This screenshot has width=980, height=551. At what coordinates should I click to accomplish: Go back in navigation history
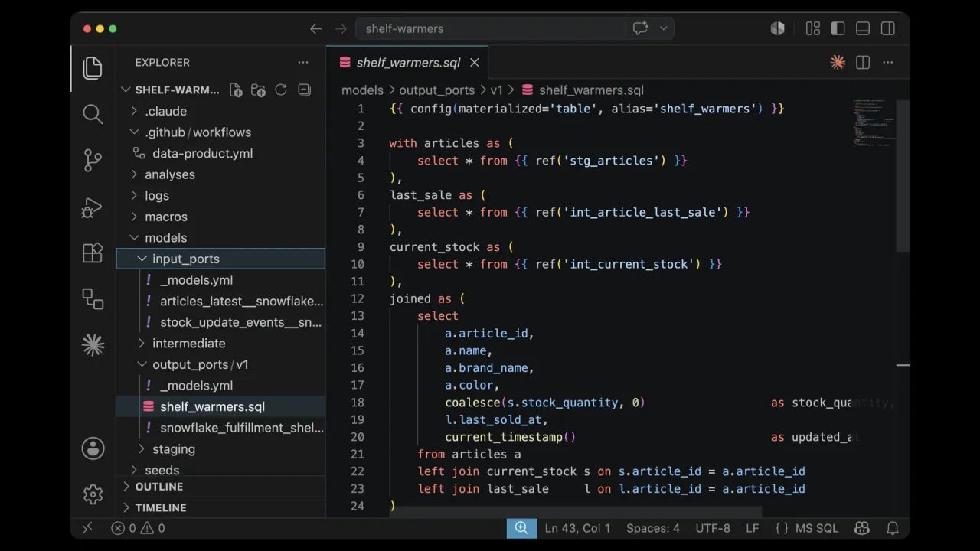315,28
